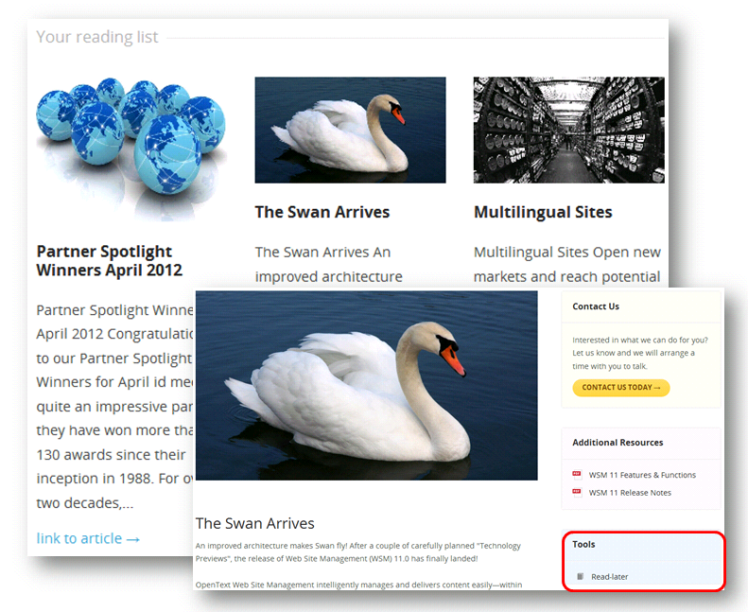The height and width of the screenshot is (612, 748).
Task: Click the PDF icon beside WSM 11 Features & Functions
Action: (577, 474)
